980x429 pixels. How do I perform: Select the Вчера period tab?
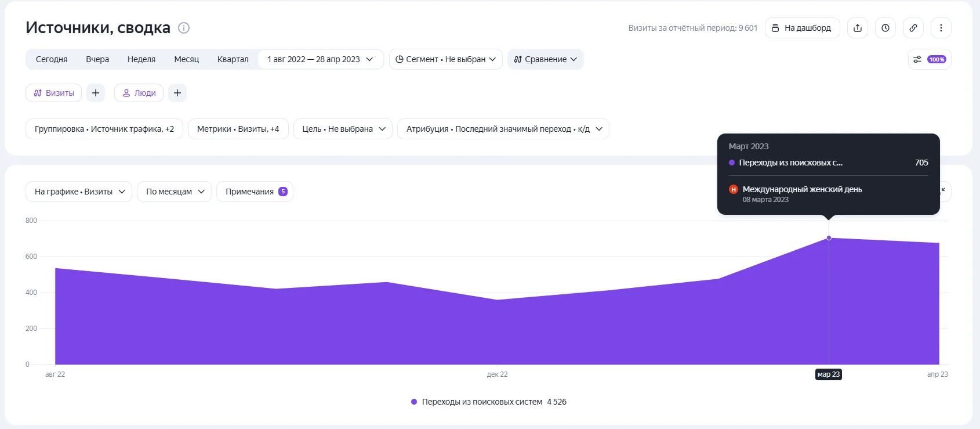click(97, 59)
